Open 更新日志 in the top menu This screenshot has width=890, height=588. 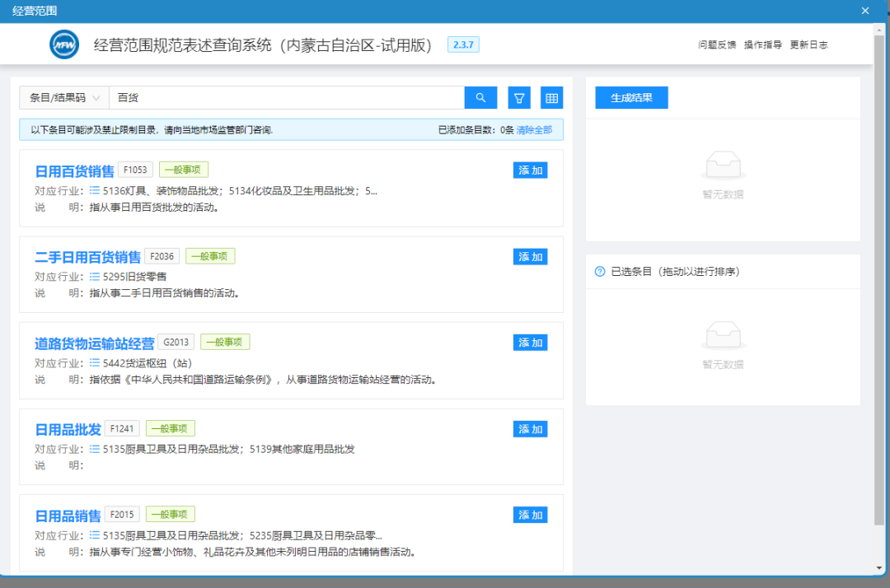pyautogui.click(x=809, y=45)
